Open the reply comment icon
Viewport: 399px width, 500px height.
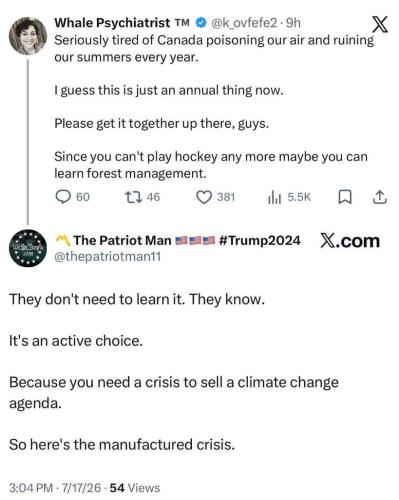click(x=63, y=197)
